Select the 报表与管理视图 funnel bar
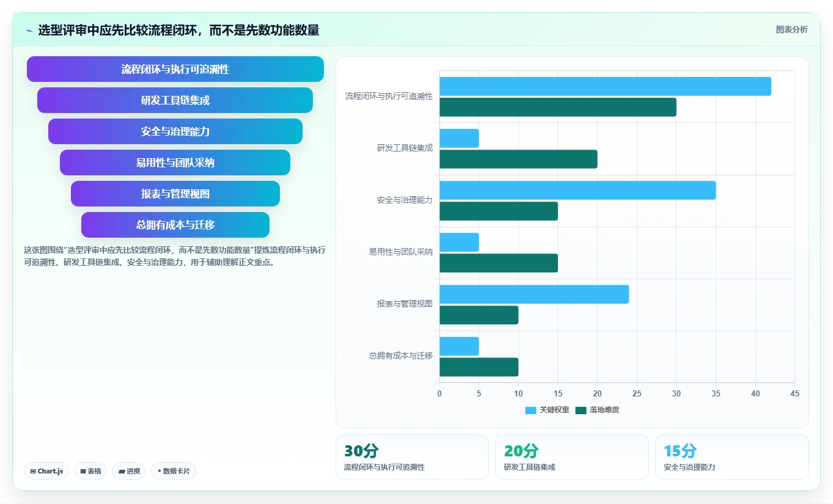Image resolution: width=833 pixels, height=504 pixels. (x=175, y=194)
